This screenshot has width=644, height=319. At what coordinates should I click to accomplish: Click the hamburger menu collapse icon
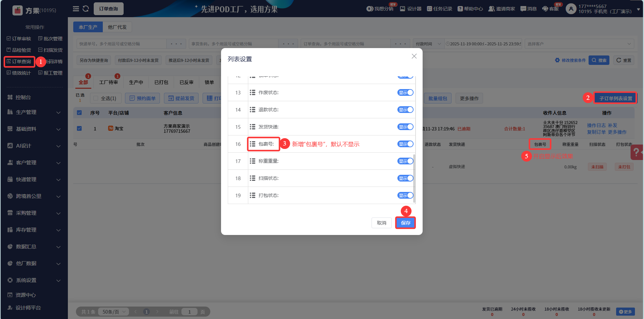[x=76, y=9]
